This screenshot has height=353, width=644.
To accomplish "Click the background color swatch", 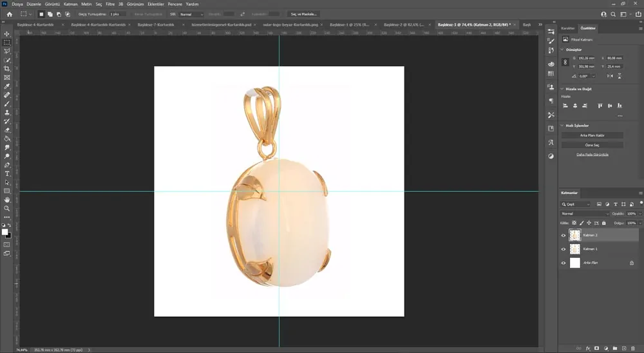I will click(x=8, y=236).
